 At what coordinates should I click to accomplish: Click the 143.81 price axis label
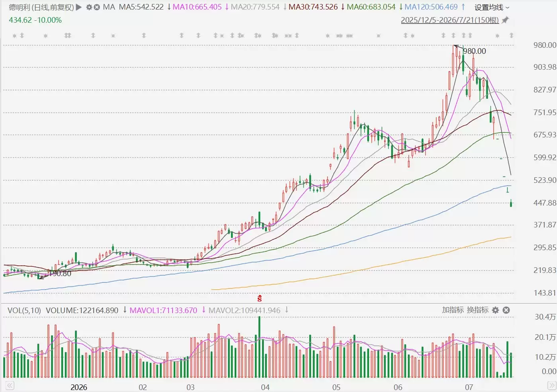point(545,293)
